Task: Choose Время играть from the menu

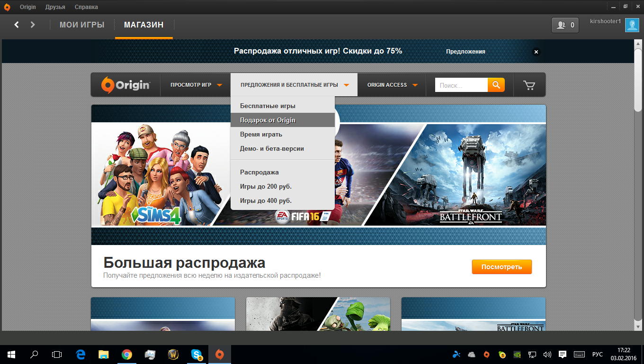Action: click(x=283, y=134)
